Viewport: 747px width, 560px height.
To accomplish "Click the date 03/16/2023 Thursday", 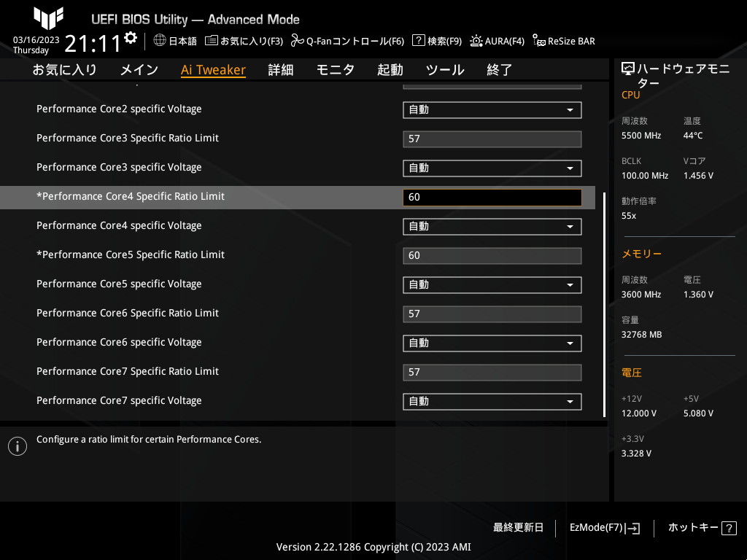I will point(36,44).
